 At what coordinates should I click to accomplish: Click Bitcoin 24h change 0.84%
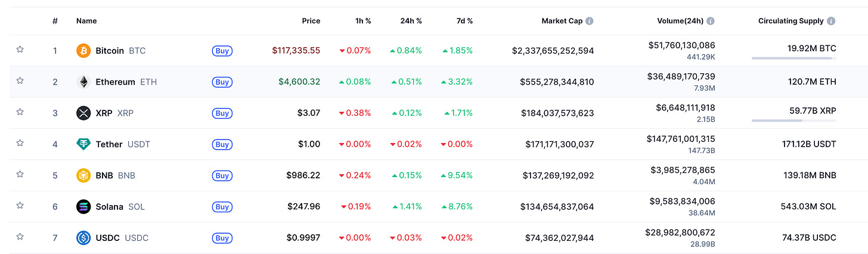pos(406,51)
